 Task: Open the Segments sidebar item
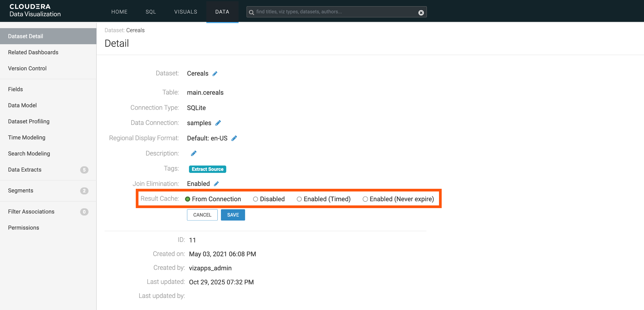click(x=21, y=191)
